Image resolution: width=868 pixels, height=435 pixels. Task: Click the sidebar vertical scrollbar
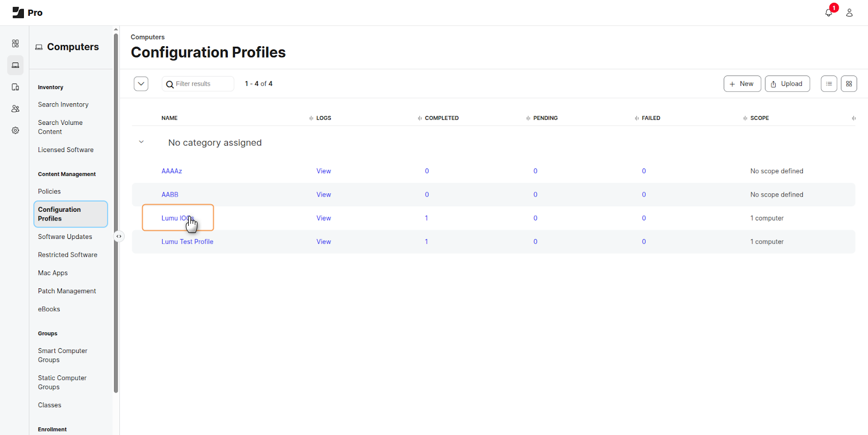coord(116,212)
